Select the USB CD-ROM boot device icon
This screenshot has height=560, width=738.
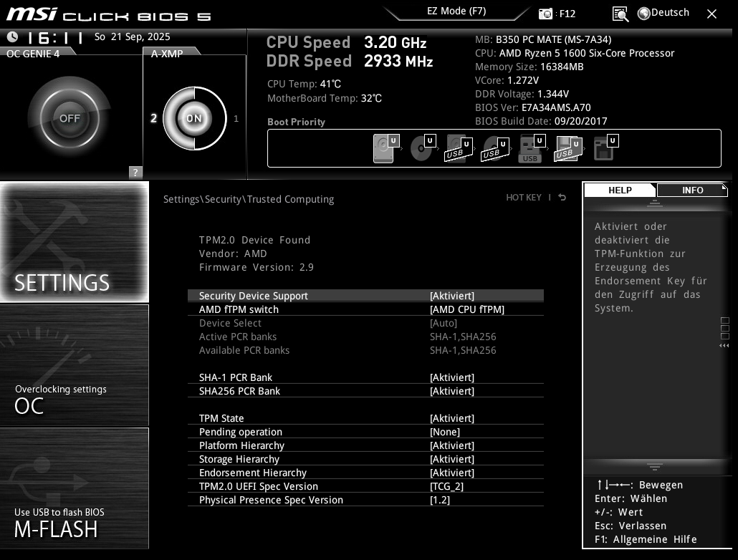[x=495, y=148]
